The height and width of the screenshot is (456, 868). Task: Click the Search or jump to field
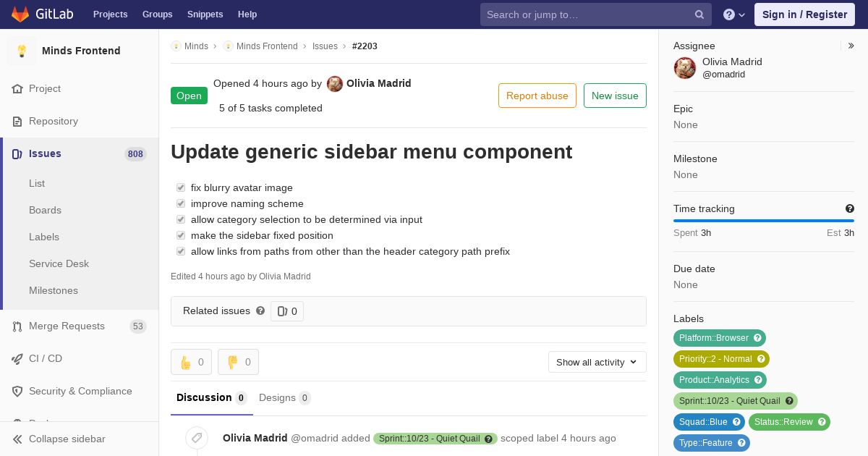(596, 14)
